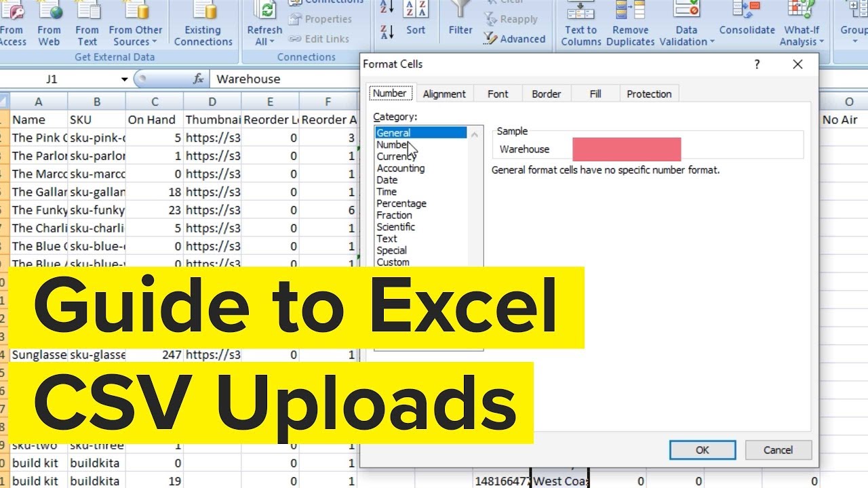Click the Name header cell

[39, 119]
